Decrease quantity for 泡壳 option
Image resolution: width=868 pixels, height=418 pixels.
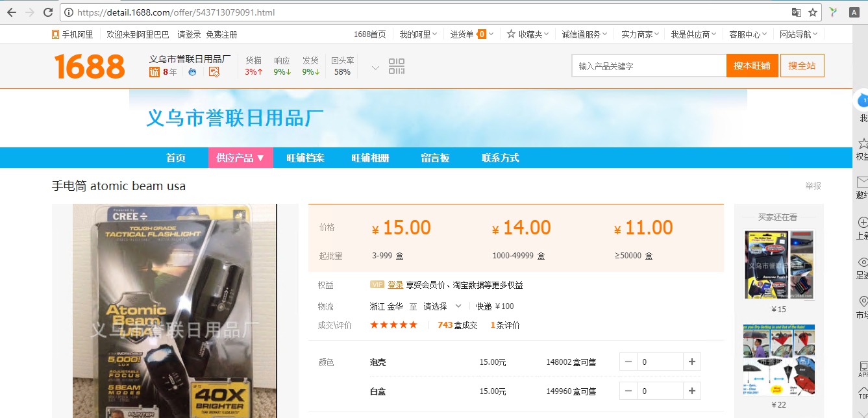pyautogui.click(x=628, y=362)
